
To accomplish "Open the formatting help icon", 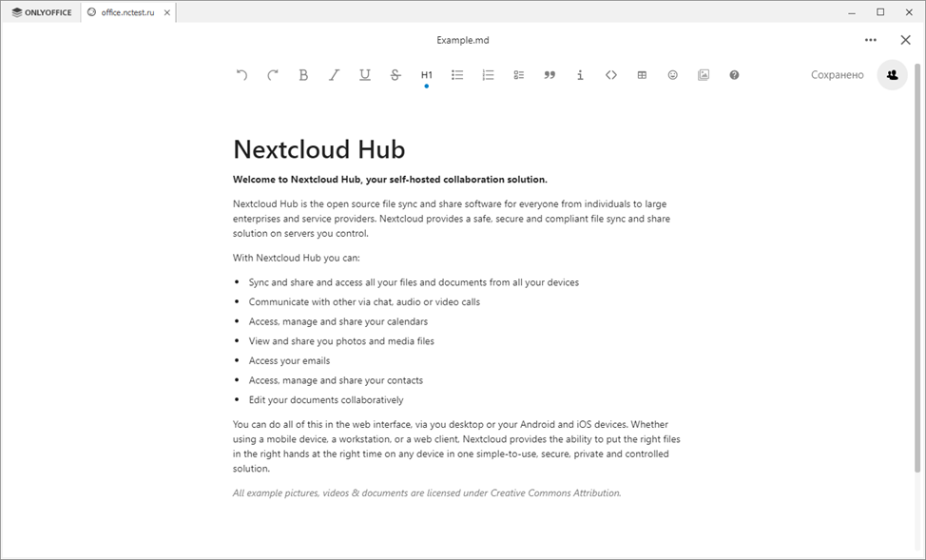I will [734, 75].
